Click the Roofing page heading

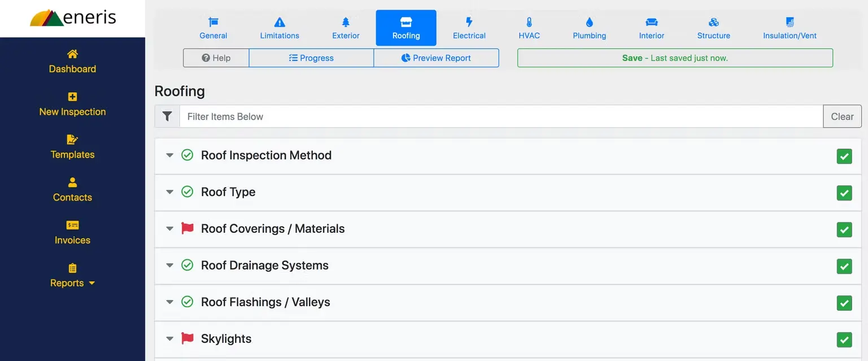click(x=180, y=91)
